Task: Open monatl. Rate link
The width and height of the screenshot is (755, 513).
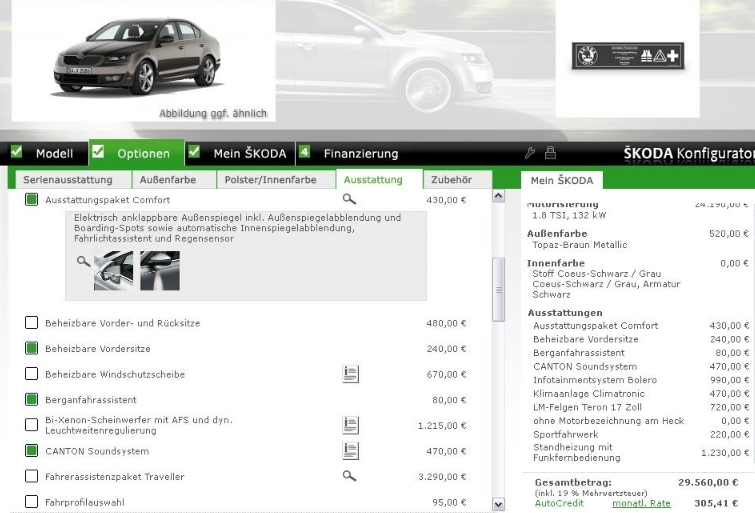Action: click(641, 503)
